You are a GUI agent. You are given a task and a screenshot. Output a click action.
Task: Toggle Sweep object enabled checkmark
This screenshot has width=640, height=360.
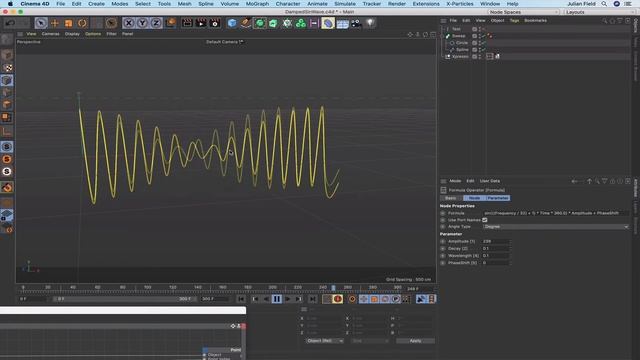[484, 36]
